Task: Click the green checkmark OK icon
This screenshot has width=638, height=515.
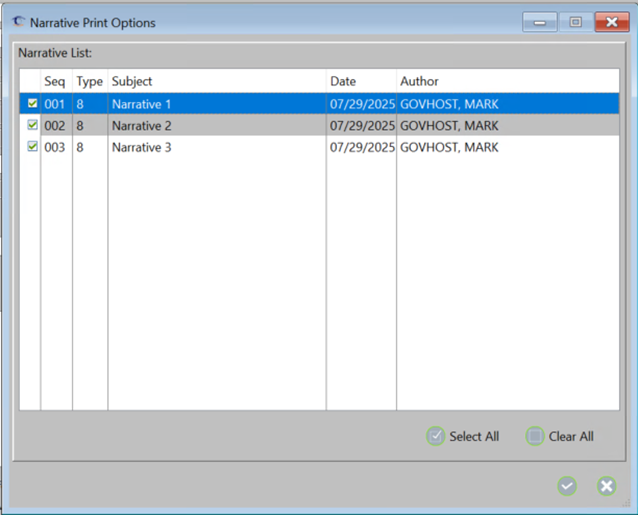Action: (x=567, y=486)
